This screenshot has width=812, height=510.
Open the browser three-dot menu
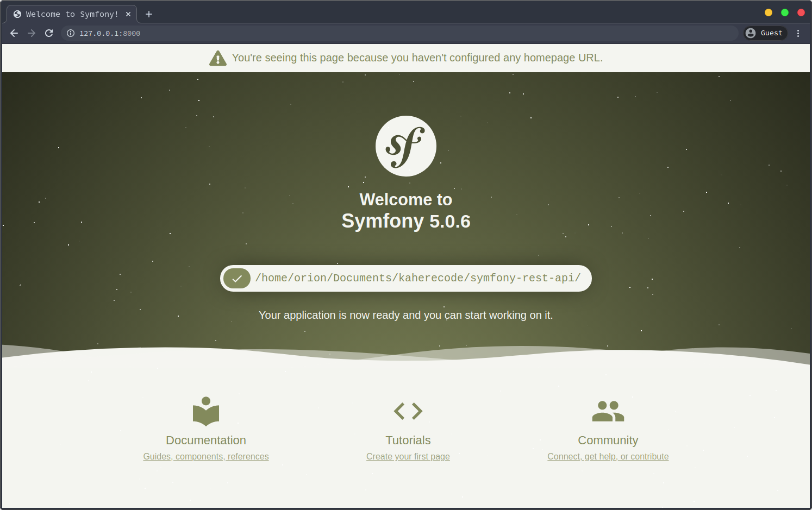[x=798, y=33]
